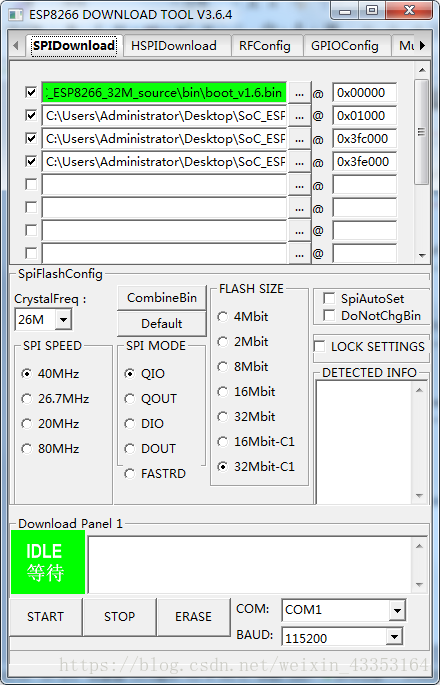
Task: Click file list scroll-down arrow
Action: (422, 255)
